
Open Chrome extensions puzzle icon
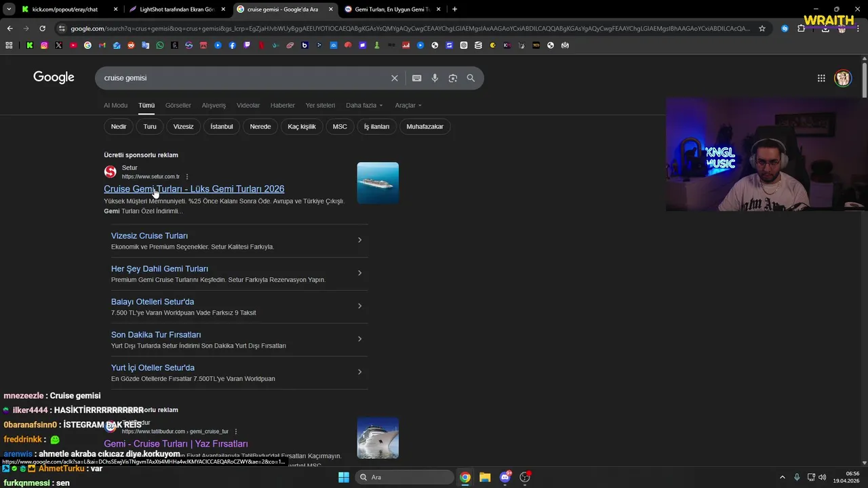(x=801, y=28)
